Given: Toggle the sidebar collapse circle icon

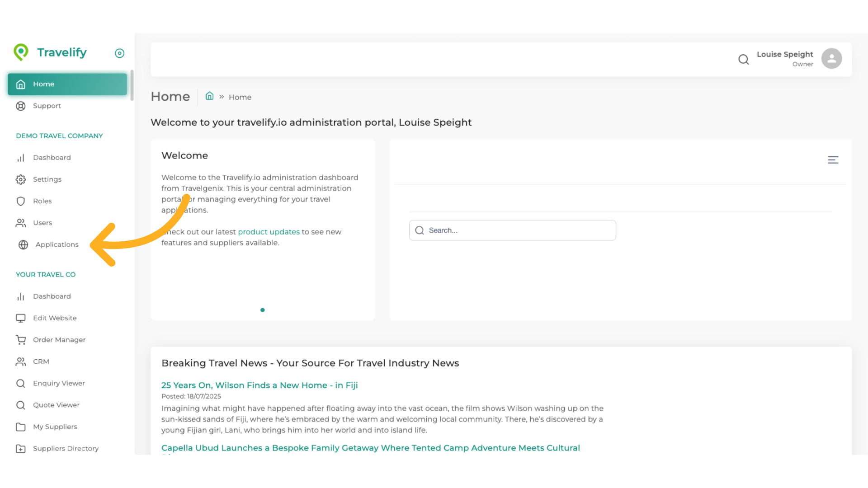Looking at the screenshot, I should tap(119, 53).
